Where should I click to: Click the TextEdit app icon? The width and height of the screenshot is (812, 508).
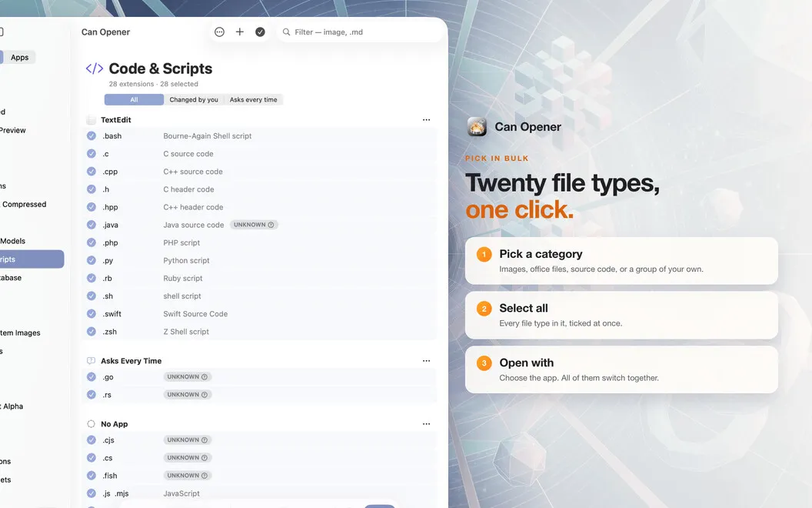[92, 120]
